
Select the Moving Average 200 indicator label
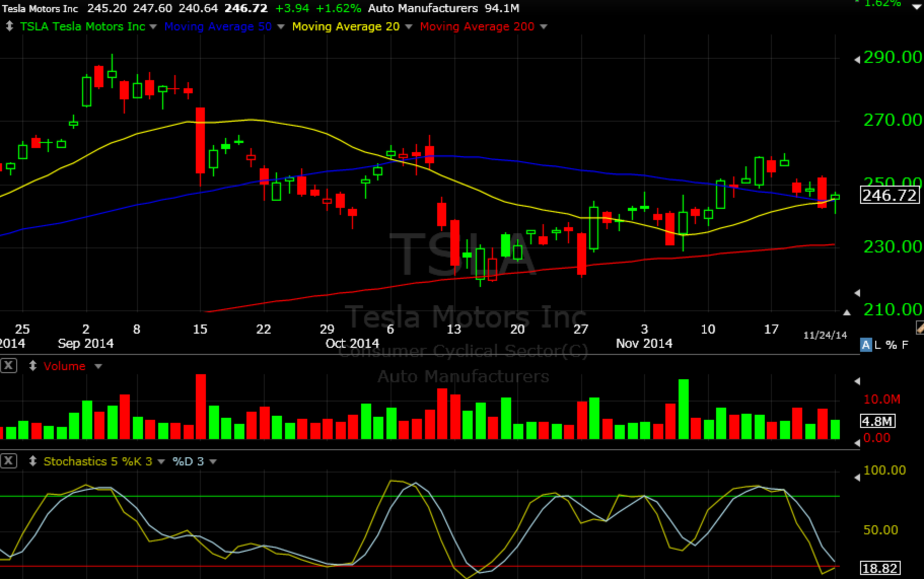click(477, 26)
